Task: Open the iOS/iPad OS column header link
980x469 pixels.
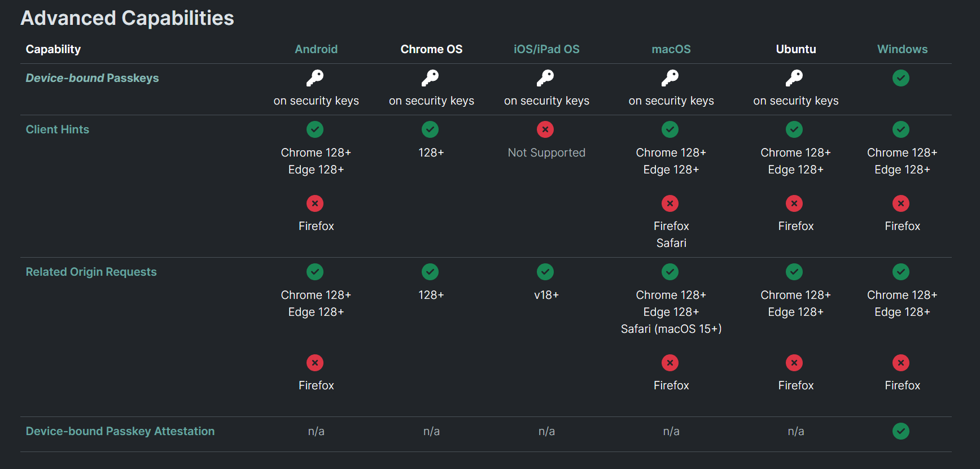Action: coord(546,49)
